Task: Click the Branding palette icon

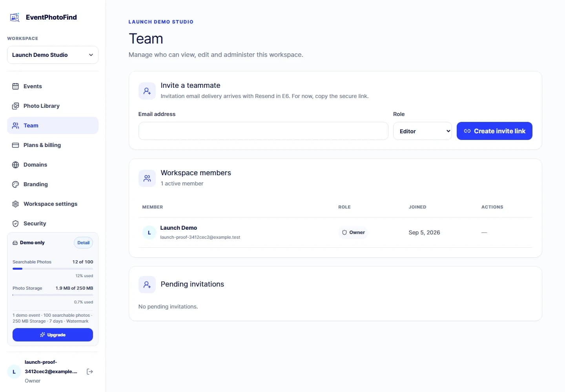Action: (16, 184)
